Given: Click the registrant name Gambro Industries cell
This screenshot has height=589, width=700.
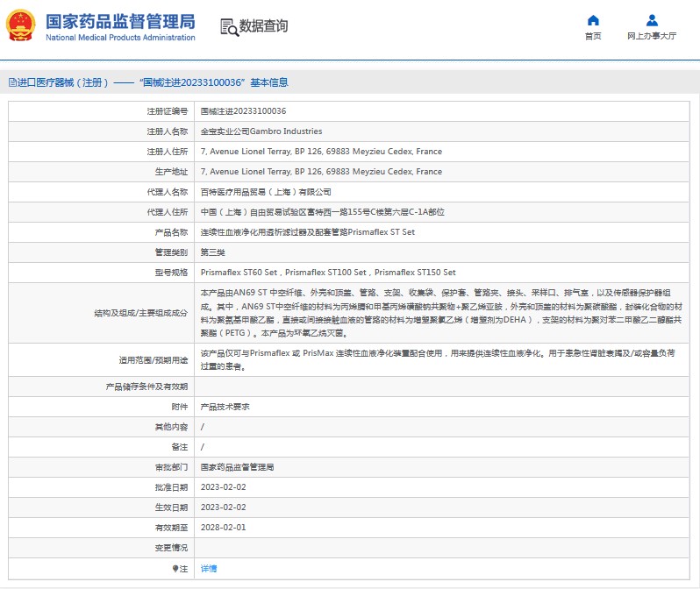Looking at the screenshot, I should point(261,131).
